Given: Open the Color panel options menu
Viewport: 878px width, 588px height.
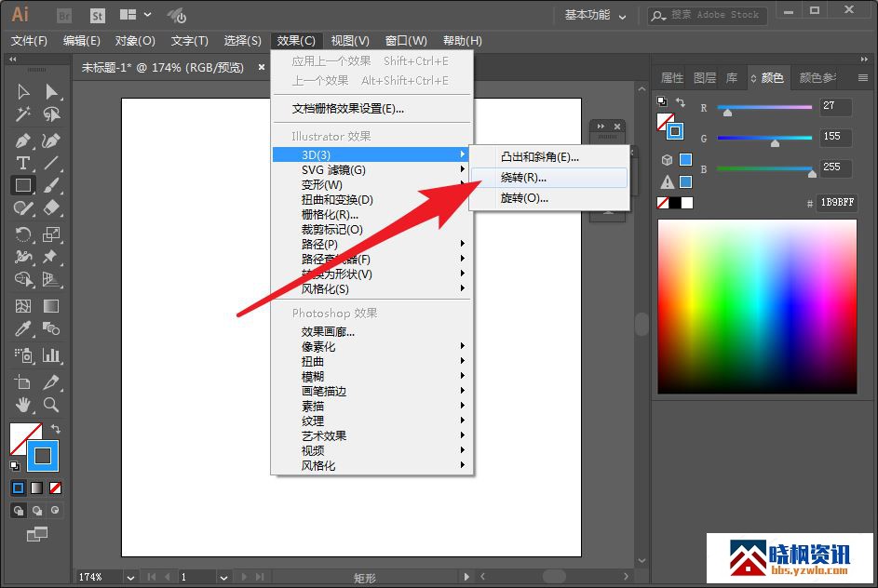Looking at the screenshot, I should pyautogui.click(x=862, y=78).
